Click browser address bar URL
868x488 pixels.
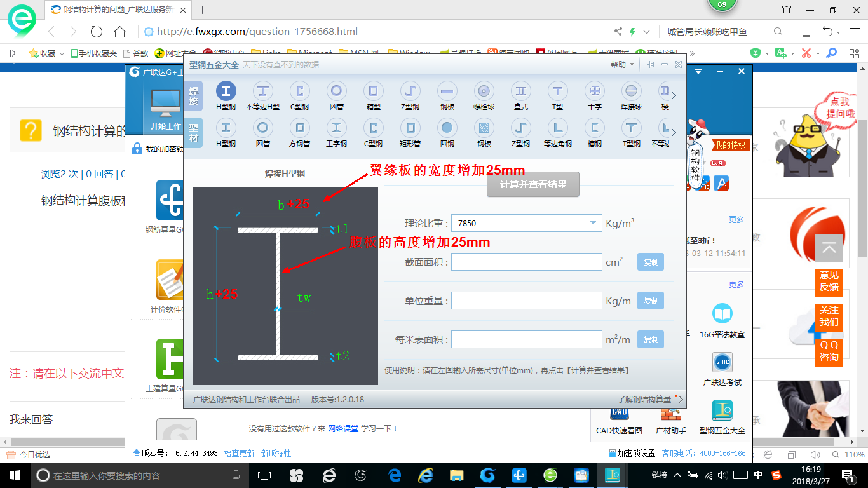point(257,32)
